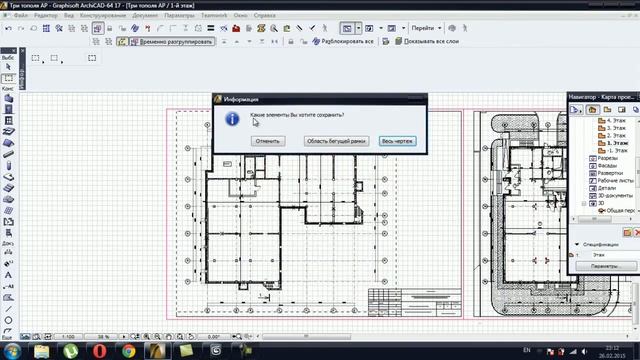This screenshot has width=640, height=360.
Task: Collapse Спецификации section in Navigator
Action: tap(577, 244)
